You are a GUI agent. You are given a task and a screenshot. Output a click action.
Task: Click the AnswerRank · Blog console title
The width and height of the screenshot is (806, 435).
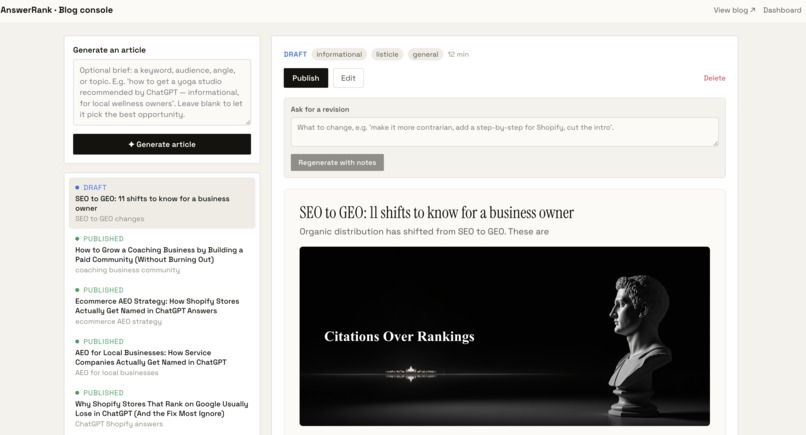tap(57, 10)
